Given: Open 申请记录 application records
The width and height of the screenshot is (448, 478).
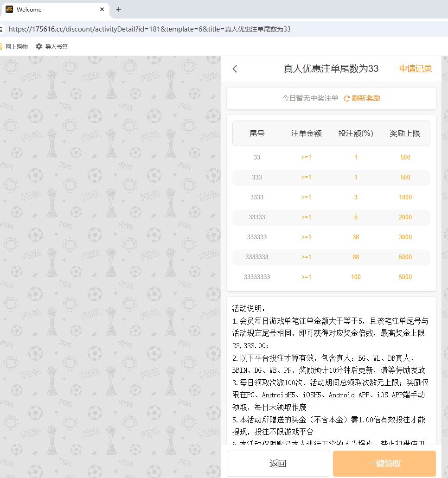Looking at the screenshot, I should click(x=415, y=69).
